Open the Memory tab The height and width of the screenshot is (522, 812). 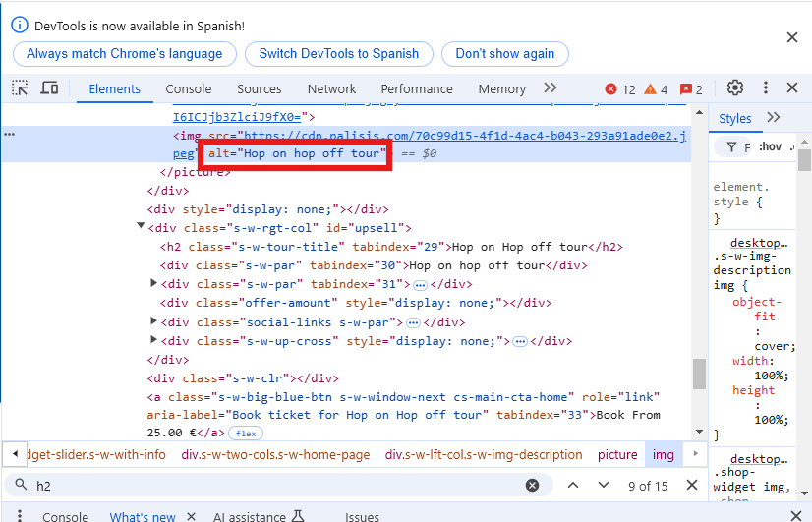tap(501, 89)
